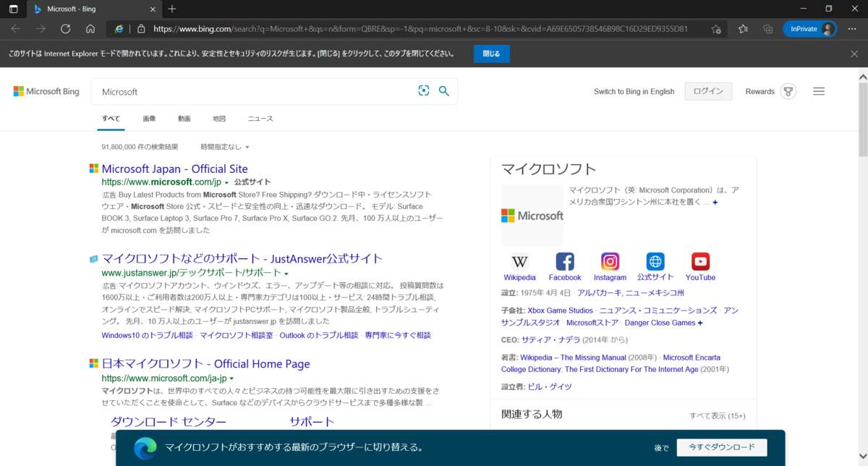
Task: Open 日本マイクロソフト - Official Home Page result
Action: [205, 364]
